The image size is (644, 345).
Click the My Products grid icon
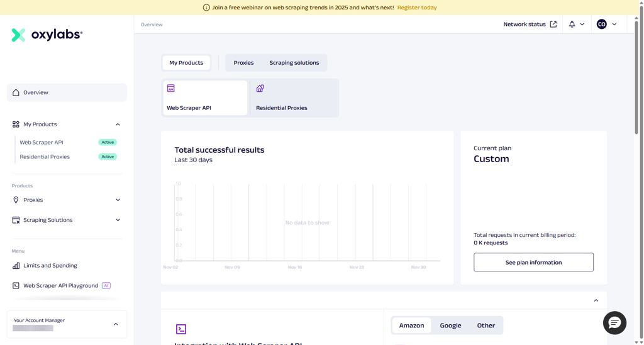pyautogui.click(x=16, y=124)
